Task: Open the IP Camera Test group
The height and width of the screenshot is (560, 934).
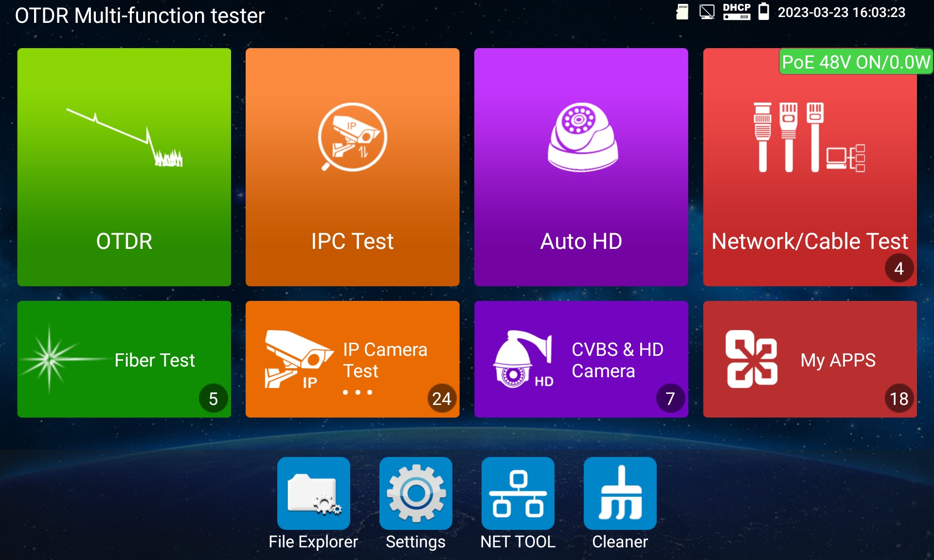Action: coord(352,359)
